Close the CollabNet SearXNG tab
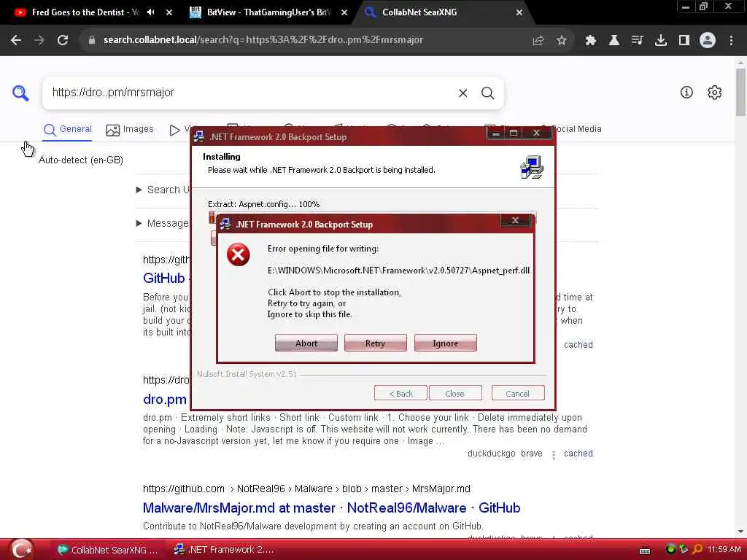This screenshot has width=747, height=560. pyautogui.click(x=519, y=12)
